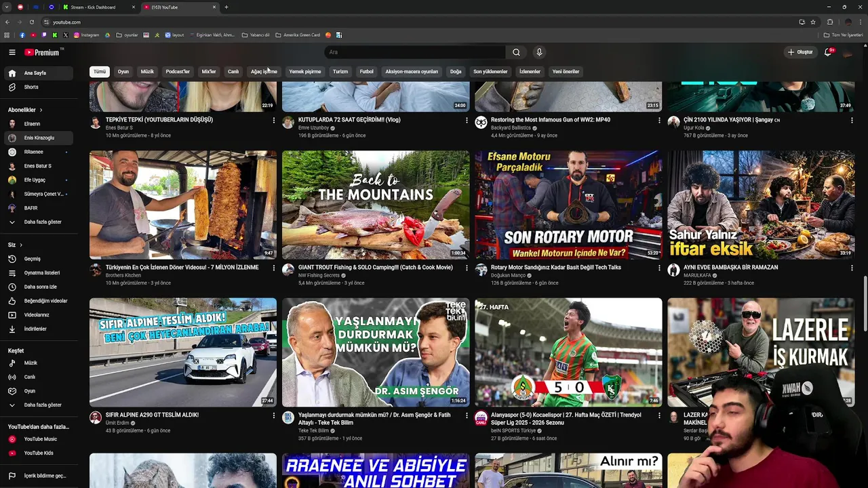Open the Yabancı dil bookmark folder
The height and width of the screenshot is (488, 868).
pyautogui.click(x=256, y=35)
